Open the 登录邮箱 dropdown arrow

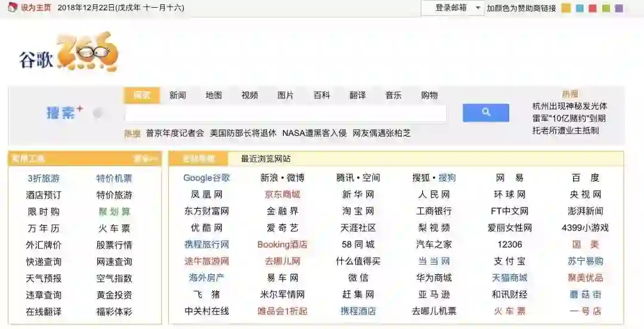click(x=478, y=8)
